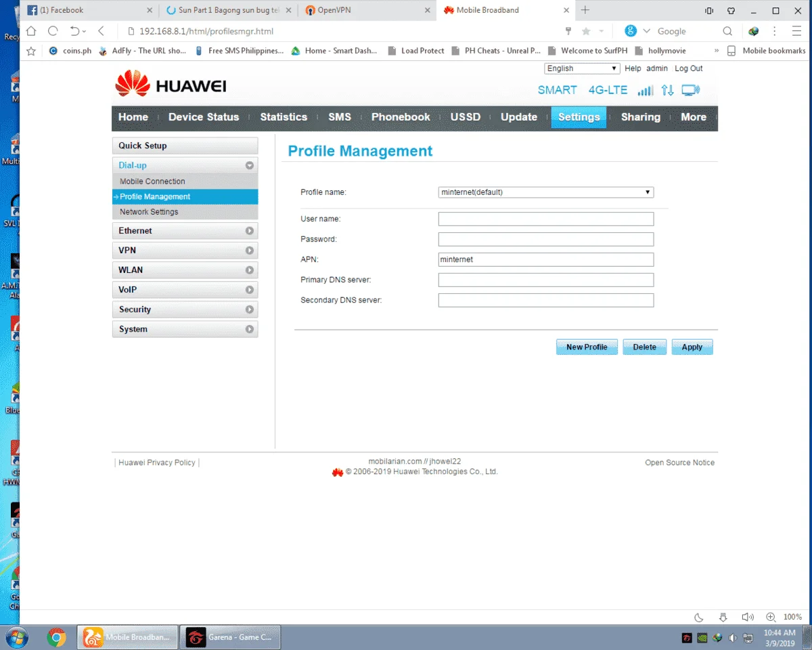The width and height of the screenshot is (812, 650).
Task: Click the bookmarks star icon in bookmarks bar
Action: coord(30,51)
